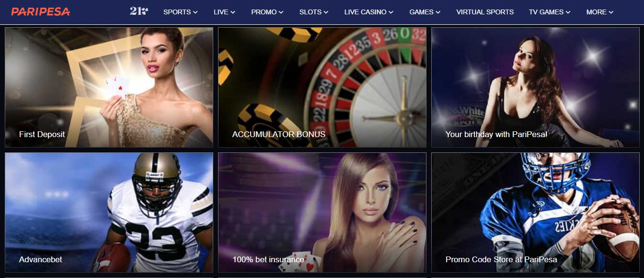Viewport: 644px width, 278px height.
Task: Open the Promo dropdown menu
Action: tap(267, 12)
